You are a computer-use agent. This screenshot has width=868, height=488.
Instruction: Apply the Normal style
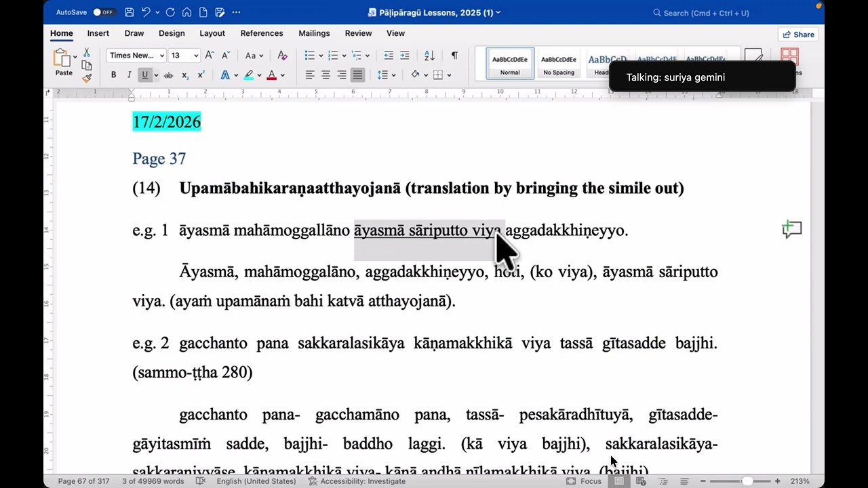(510, 63)
